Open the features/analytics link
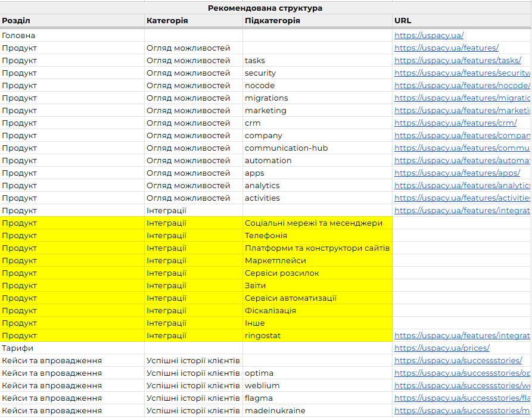 pos(462,186)
